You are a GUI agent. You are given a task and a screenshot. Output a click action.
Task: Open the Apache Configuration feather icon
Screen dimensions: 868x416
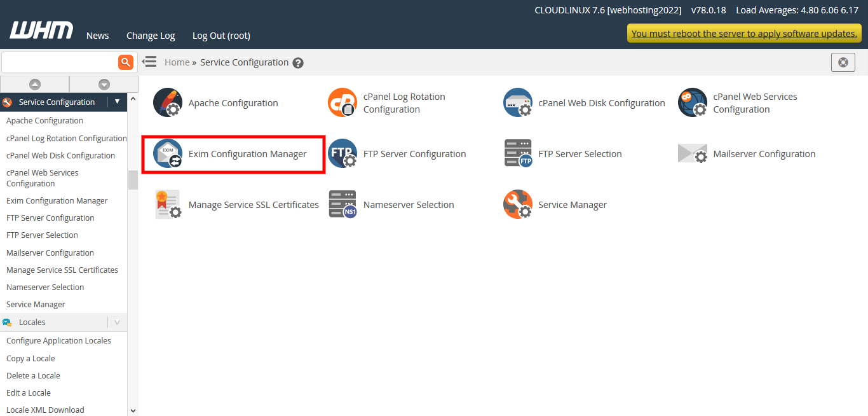coord(168,103)
